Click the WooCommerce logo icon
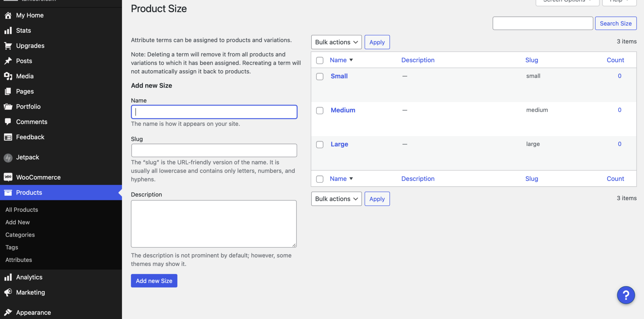 click(x=8, y=177)
